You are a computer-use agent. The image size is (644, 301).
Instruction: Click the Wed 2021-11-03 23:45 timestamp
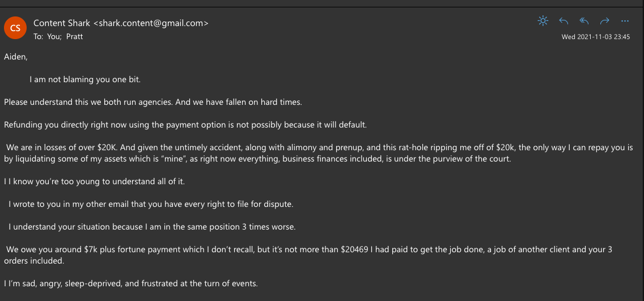[596, 36]
